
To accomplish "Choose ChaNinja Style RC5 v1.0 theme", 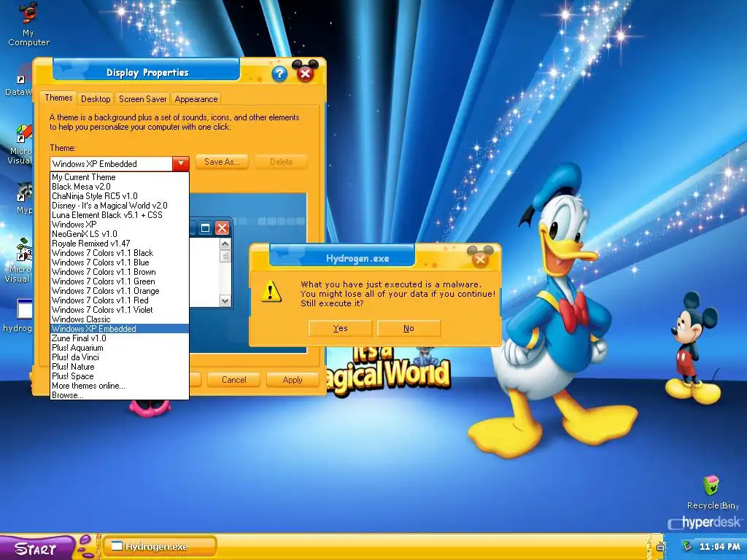I will [120, 196].
